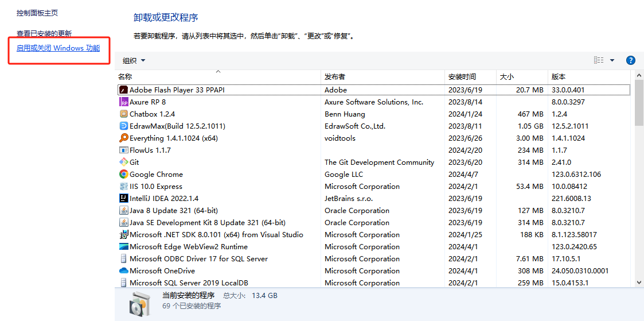Open help with the blue question mark
This screenshot has height=321, width=644.
pos(630,60)
